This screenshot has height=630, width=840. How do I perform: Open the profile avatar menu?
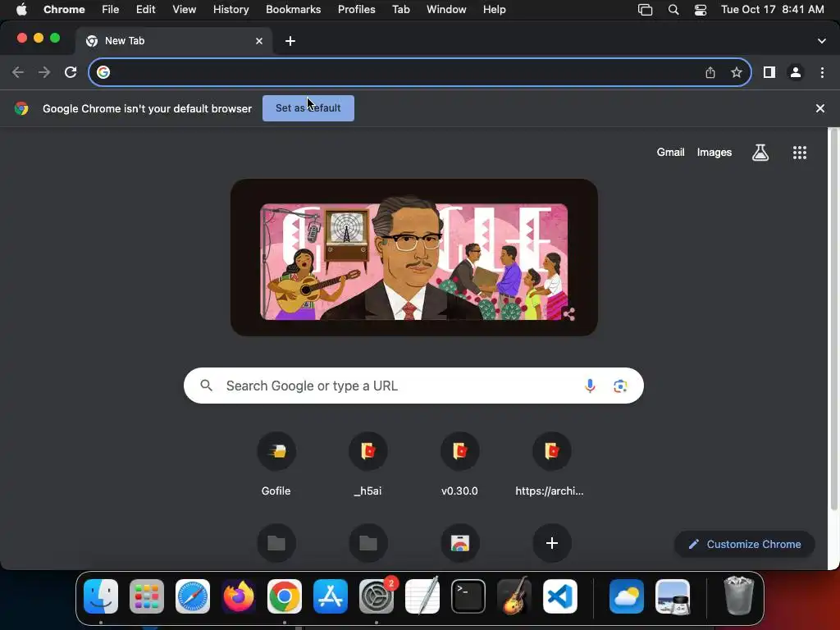coord(796,72)
